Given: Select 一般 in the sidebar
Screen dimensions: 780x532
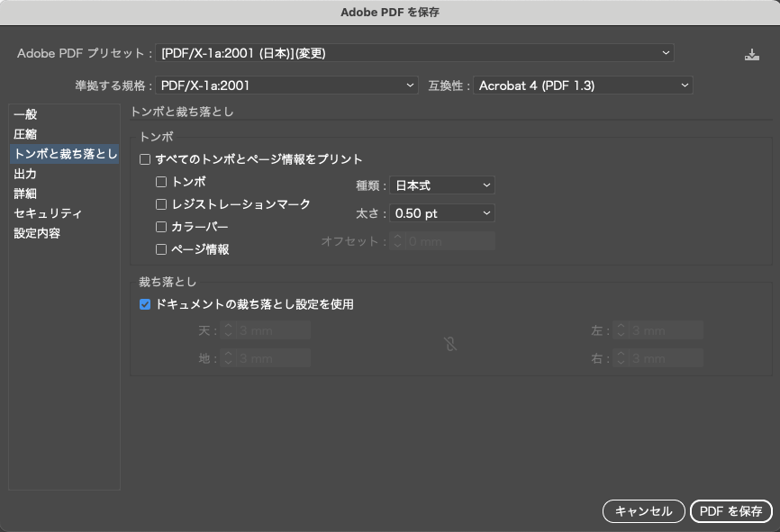Looking at the screenshot, I should click(x=26, y=114).
